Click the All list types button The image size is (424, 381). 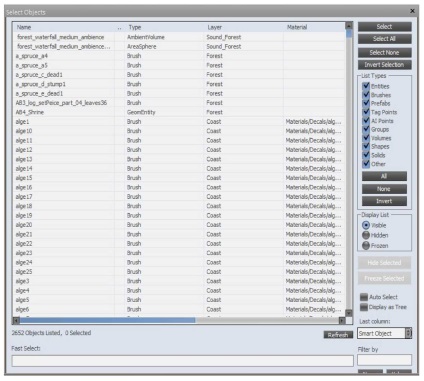tap(384, 176)
